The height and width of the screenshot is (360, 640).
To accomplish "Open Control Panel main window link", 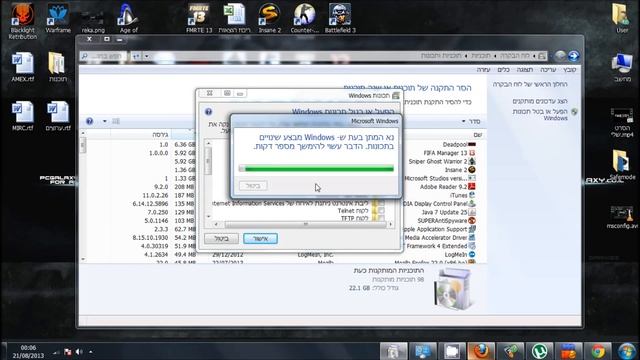I will click(530, 84).
